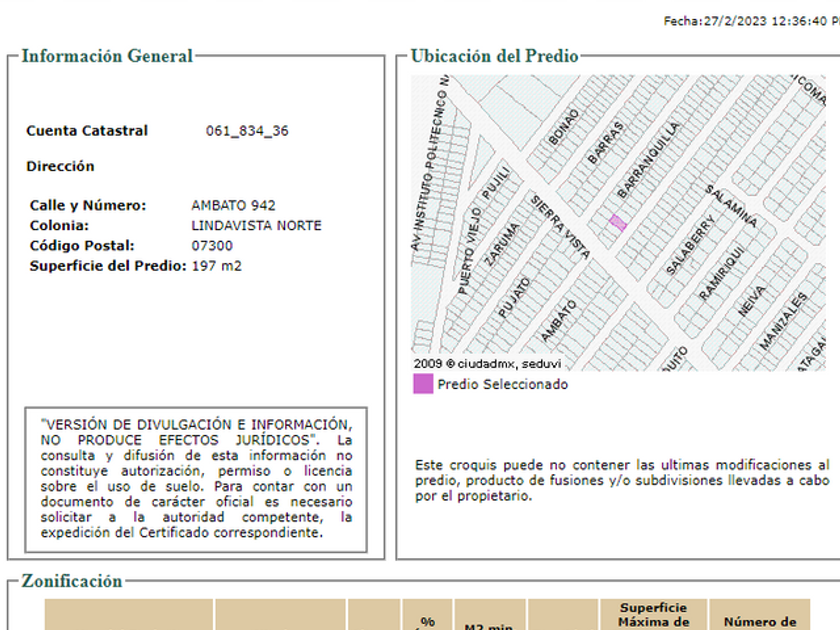Click the colonia value LINDAVISTA NORTE

pyautogui.click(x=256, y=225)
